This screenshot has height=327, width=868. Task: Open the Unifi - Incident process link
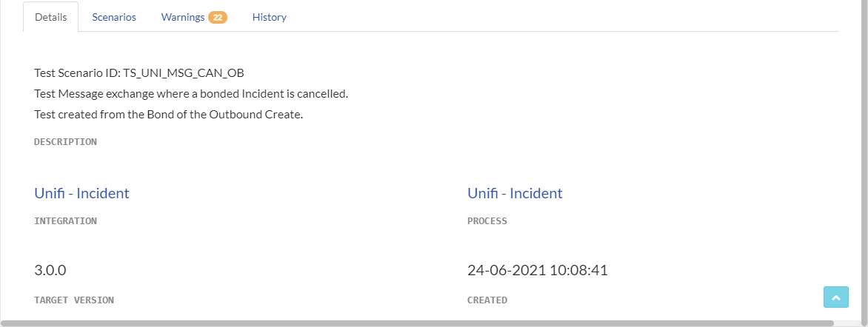click(x=515, y=193)
